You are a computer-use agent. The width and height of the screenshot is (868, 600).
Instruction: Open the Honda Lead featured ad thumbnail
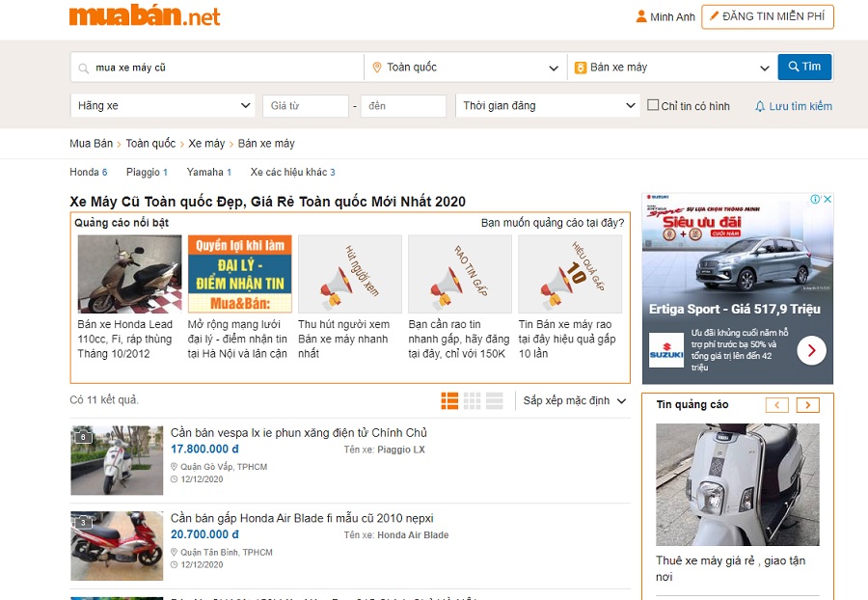tap(129, 274)
